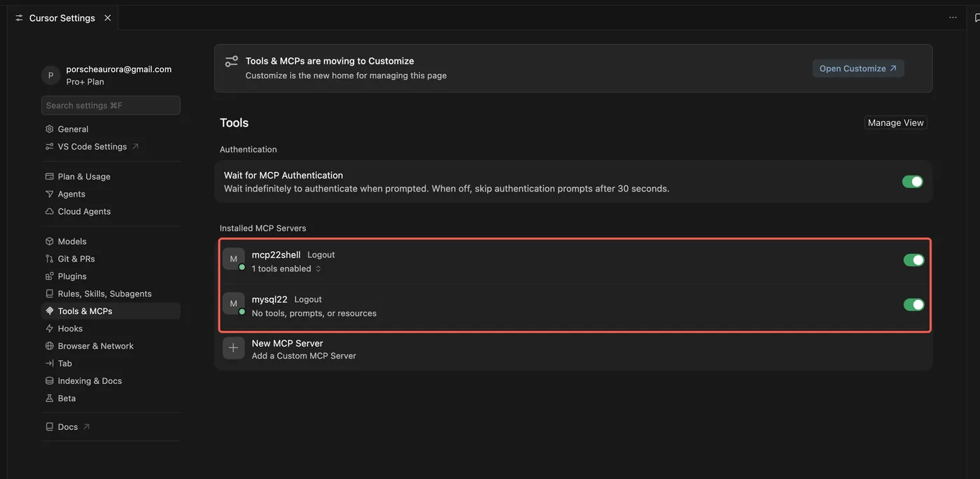
Task: Toggle Wait for MCP Authentication switch
Action: coord(913,182)
